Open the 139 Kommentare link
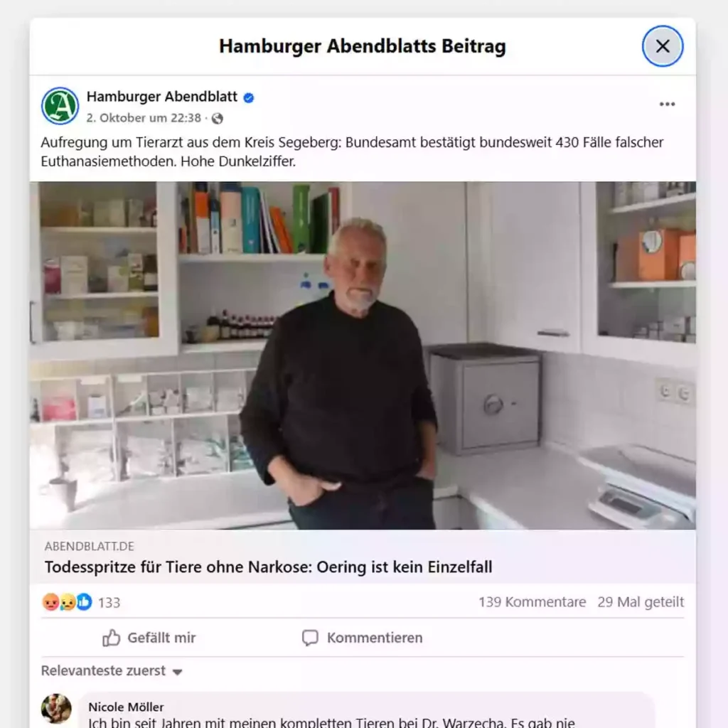The width and height of the screenshot is (728, 728). [532, 602]
